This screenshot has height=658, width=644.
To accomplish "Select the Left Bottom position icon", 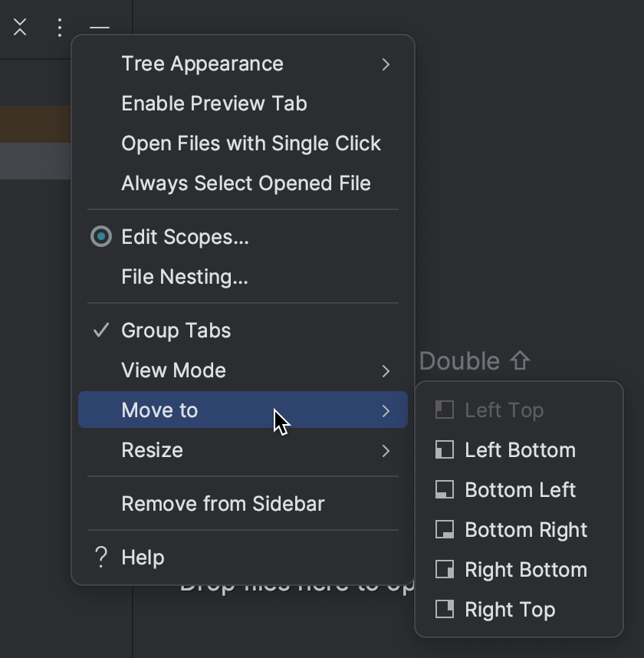I will tap(445, 450).
